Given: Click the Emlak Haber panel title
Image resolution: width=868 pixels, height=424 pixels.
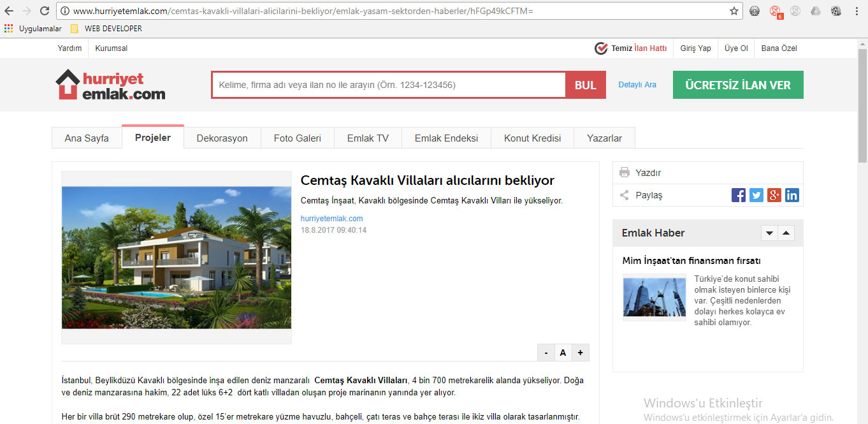Looking at the screenshot, I should tap(653, 233).
